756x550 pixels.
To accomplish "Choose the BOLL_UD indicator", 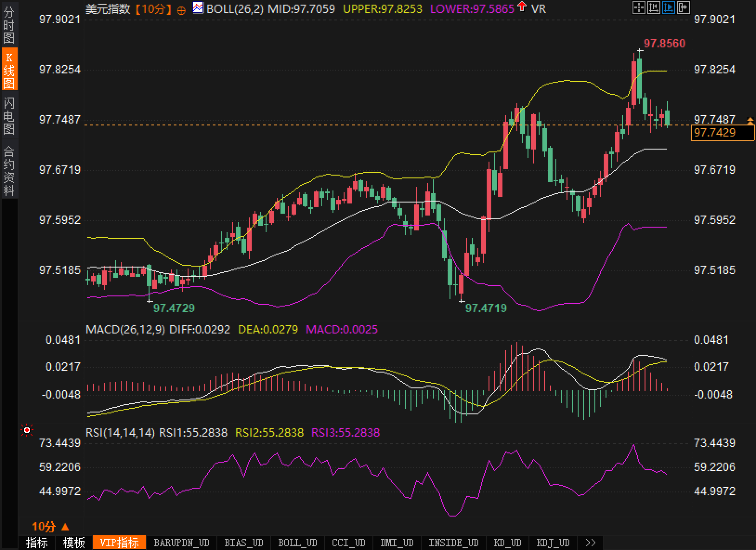I will pyautogui.click(x=298, y=543).
